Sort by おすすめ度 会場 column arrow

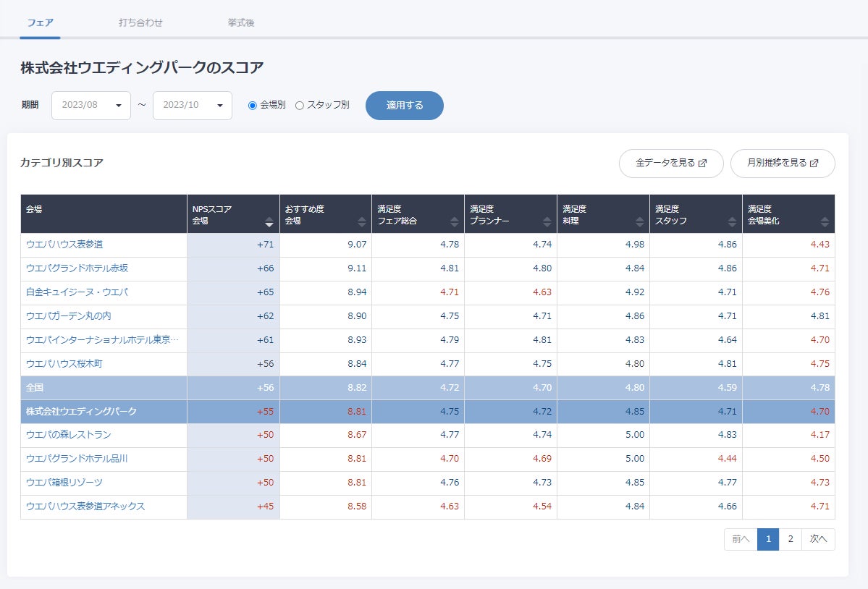(362, 222)
